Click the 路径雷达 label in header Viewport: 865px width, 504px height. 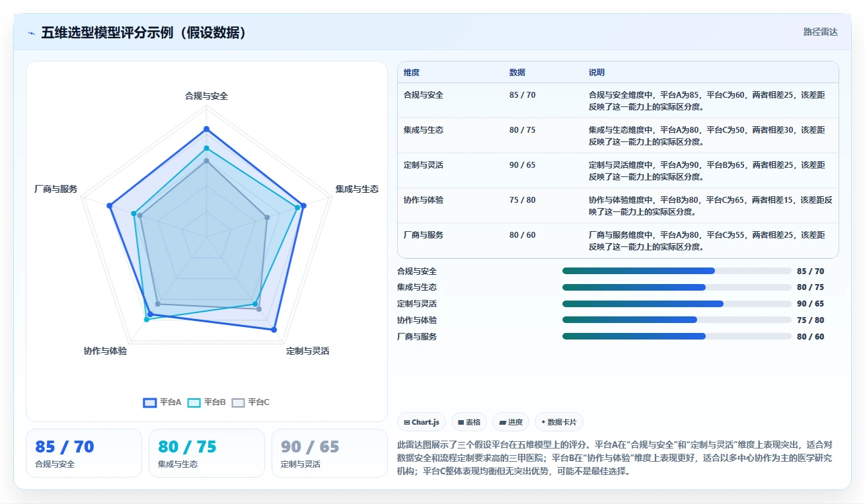pos(820,32)
